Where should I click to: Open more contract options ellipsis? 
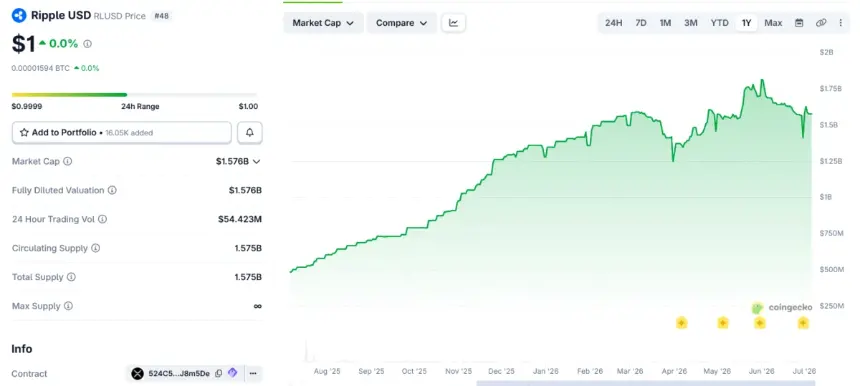coord(253,373)
